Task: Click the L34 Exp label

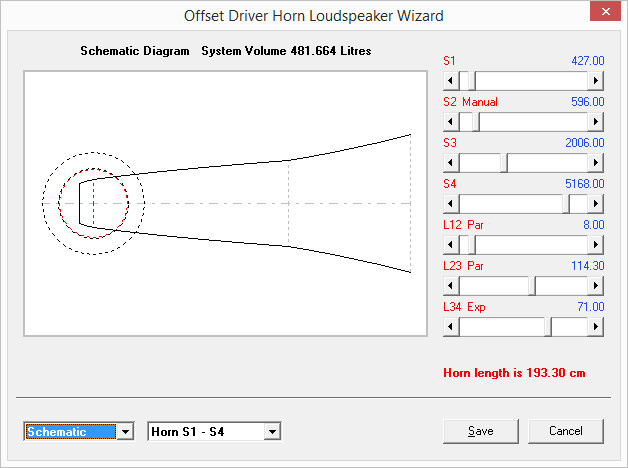Action: pyautogui.click(x=464, y=307)
